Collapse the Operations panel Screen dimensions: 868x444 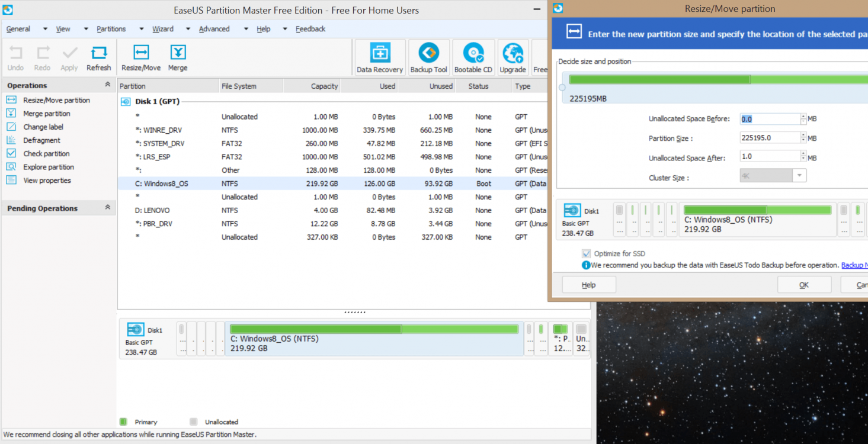coord(107,85)
